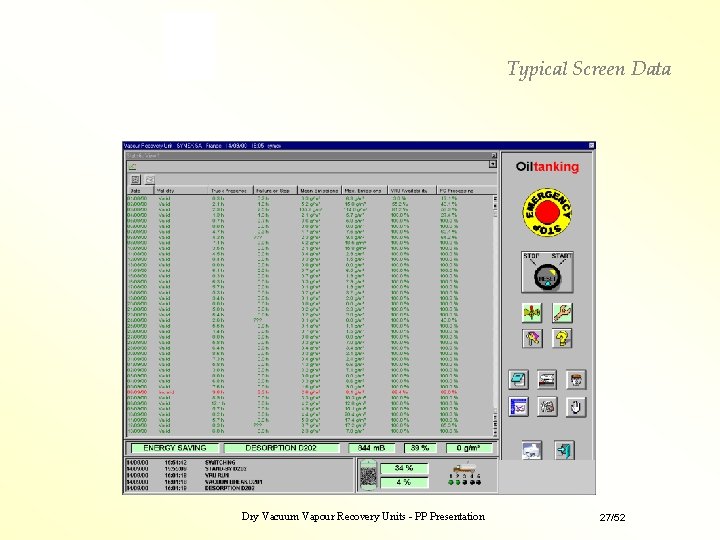Open dropdown arrow at panel top-right
The image size is (720, 540).
pyautogui.click(x=493, y=164)
